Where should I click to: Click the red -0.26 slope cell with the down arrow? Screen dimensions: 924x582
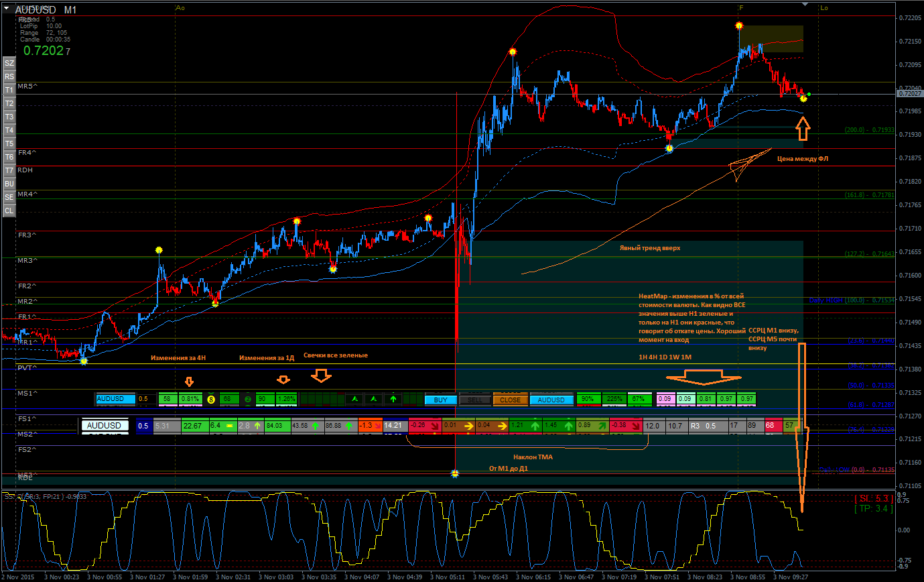click(425, 426)
